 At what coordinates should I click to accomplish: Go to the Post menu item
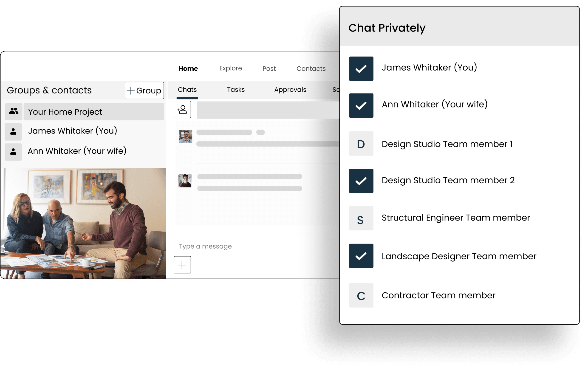pos(269,69)
